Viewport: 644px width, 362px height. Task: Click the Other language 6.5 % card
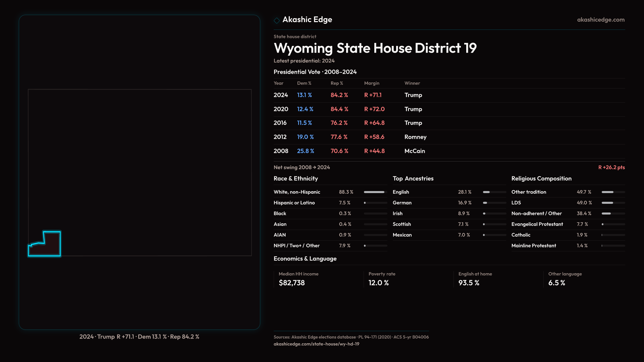(x=565, y=279)
